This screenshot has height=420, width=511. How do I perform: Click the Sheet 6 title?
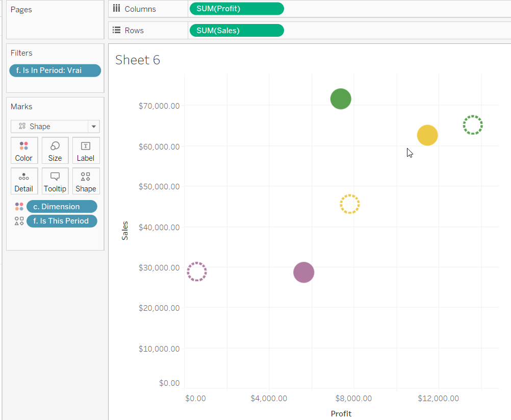pos(137,60)
